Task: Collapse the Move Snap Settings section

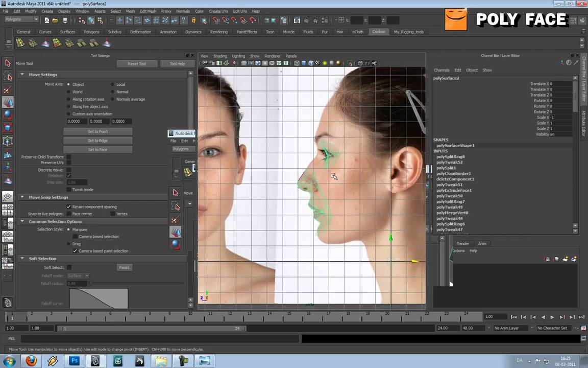Action: click(22, 197)
